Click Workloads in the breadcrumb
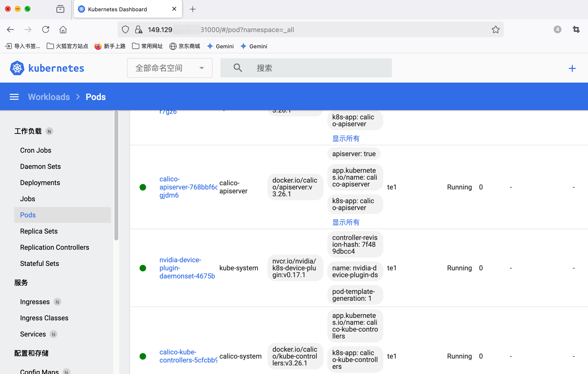Viewport: 588px width, 374px height. pyautogui.click(x=49, y=97)
